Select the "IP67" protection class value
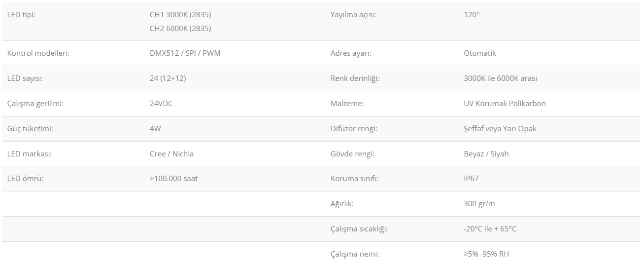This screenshot has width=644, height=264. 471,179
